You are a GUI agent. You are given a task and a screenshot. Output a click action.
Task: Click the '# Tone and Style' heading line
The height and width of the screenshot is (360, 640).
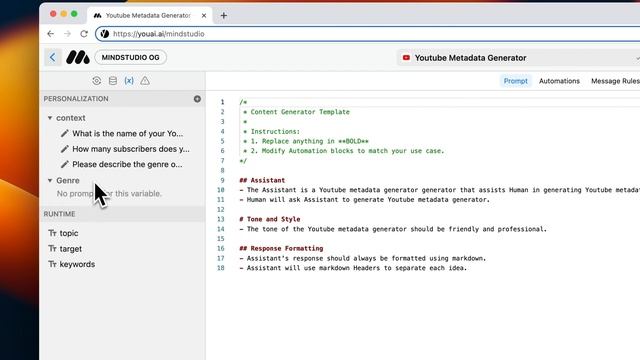269,219
